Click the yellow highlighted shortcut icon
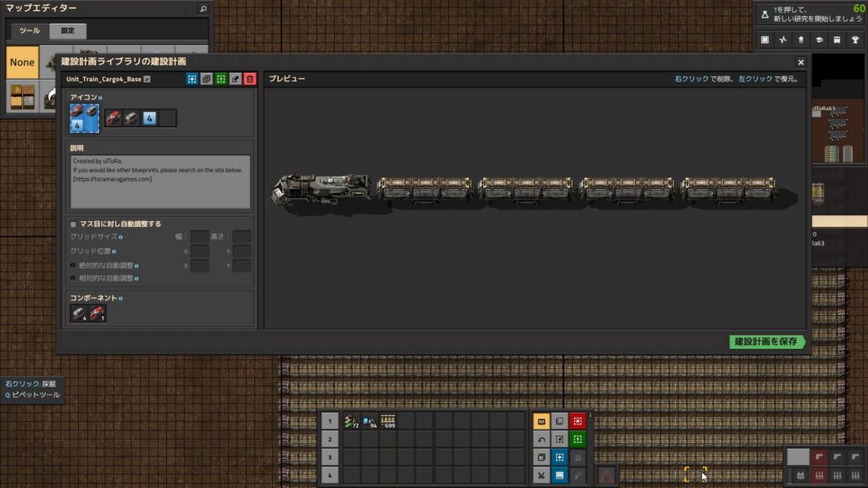 click(x=542, y=422)
